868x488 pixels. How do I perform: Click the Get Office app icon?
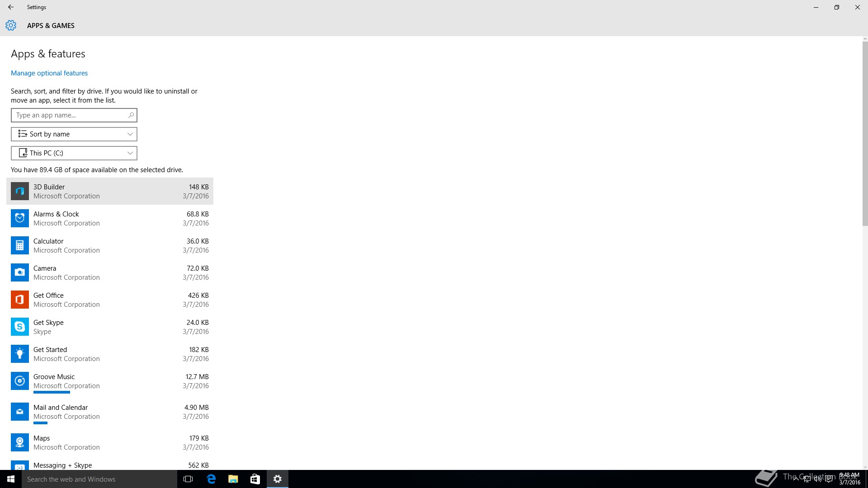tap(20, 300)
